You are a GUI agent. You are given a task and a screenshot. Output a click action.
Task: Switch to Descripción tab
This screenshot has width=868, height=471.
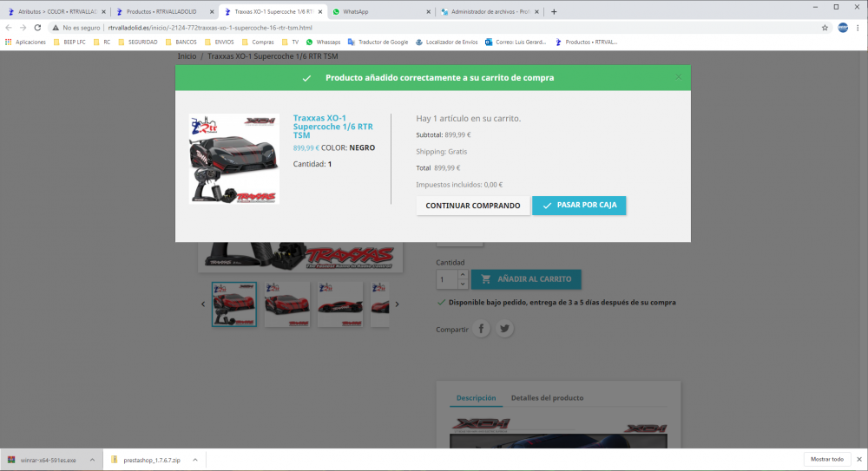476,398
